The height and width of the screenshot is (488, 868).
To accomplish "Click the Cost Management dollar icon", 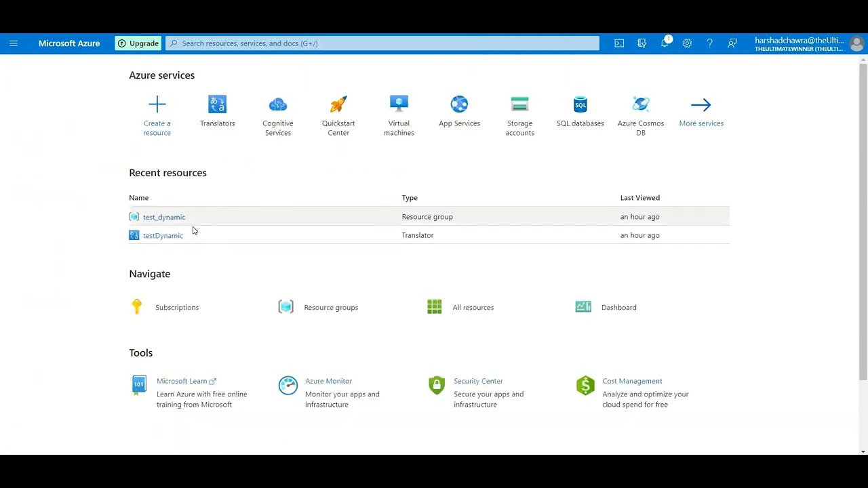I will pos(585,385).
